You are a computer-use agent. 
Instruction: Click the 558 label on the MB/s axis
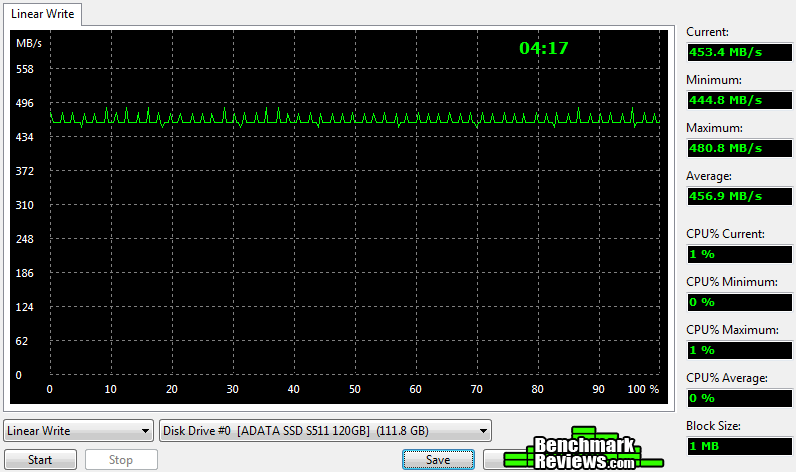(x=24, y=69)
